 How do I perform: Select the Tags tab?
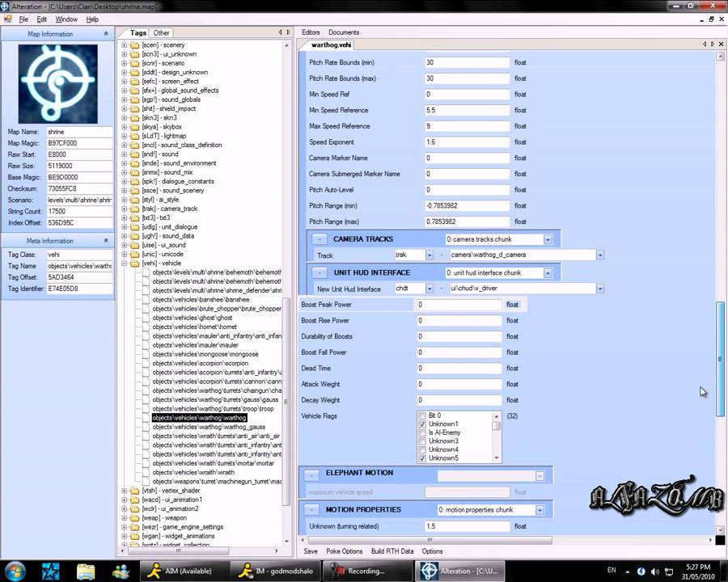(x=138, y=32)
